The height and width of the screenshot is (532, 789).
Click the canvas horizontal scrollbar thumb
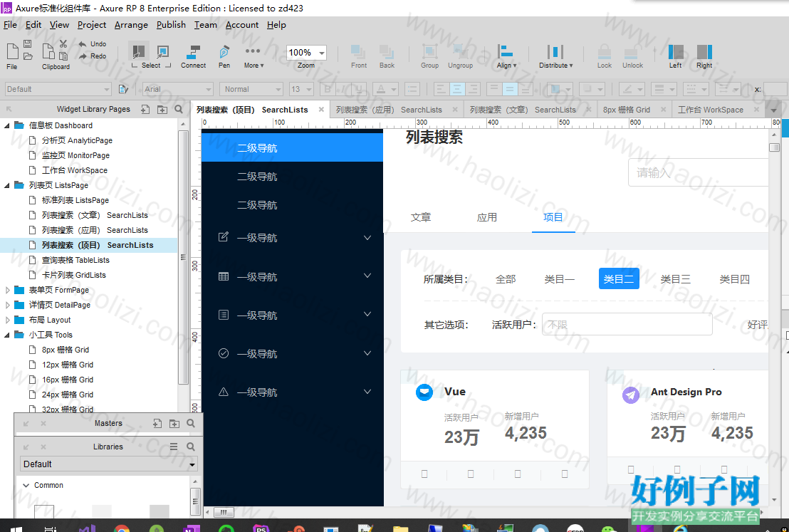click(224, 512)
